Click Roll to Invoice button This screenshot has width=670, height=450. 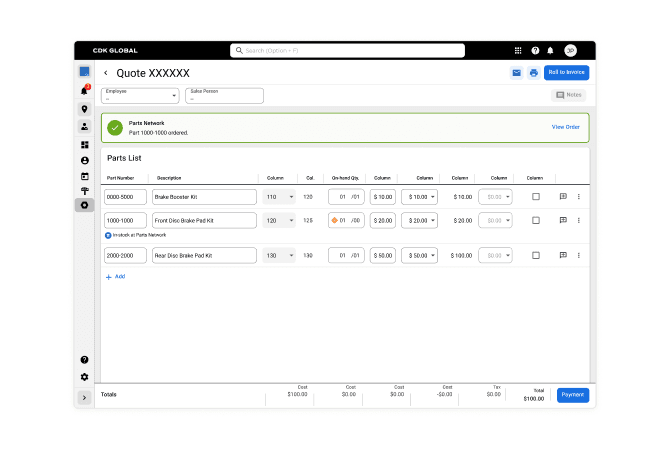coord(567,73)
